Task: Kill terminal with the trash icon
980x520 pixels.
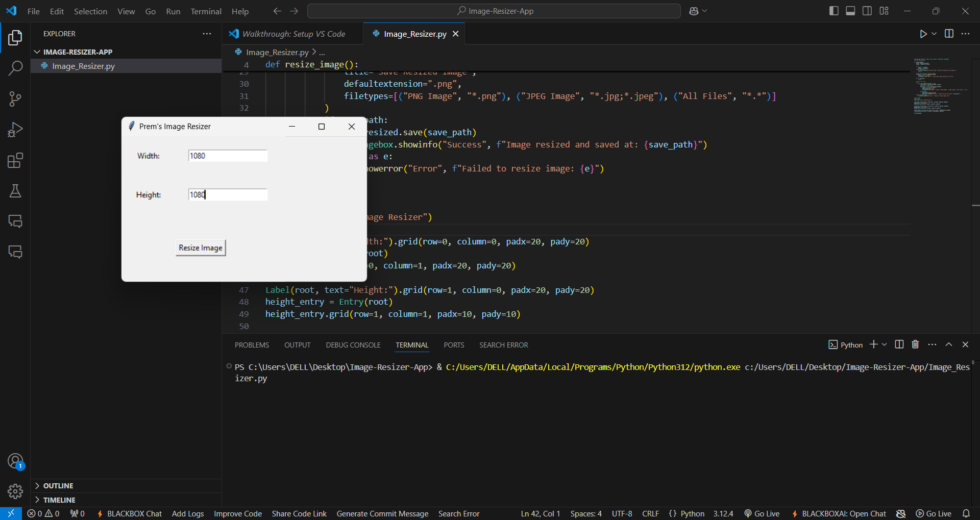Action: (915, 344)
